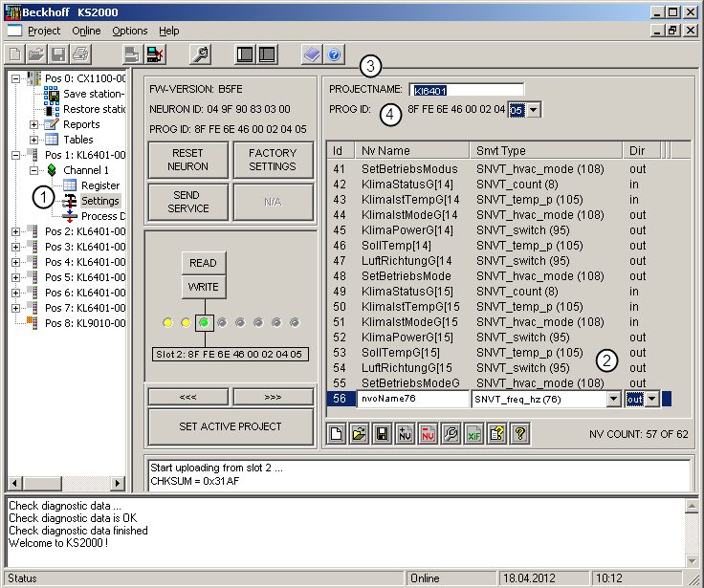Select the Pos 8: KL9010 tree item
The width and height of the screenshot is (704, 588).
85,323
